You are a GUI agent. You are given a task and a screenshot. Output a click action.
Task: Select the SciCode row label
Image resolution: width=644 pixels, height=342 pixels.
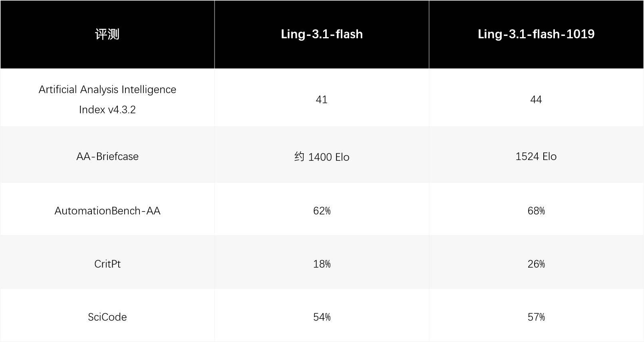(107, 317)
